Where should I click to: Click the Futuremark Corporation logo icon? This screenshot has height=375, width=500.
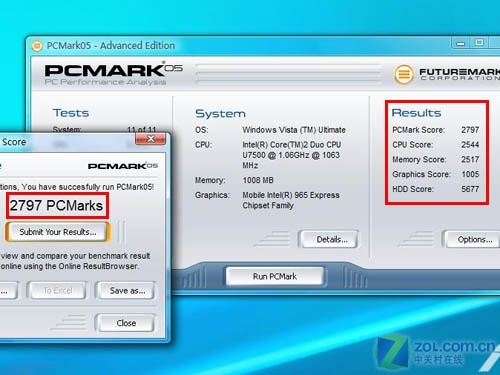(404, 74)
